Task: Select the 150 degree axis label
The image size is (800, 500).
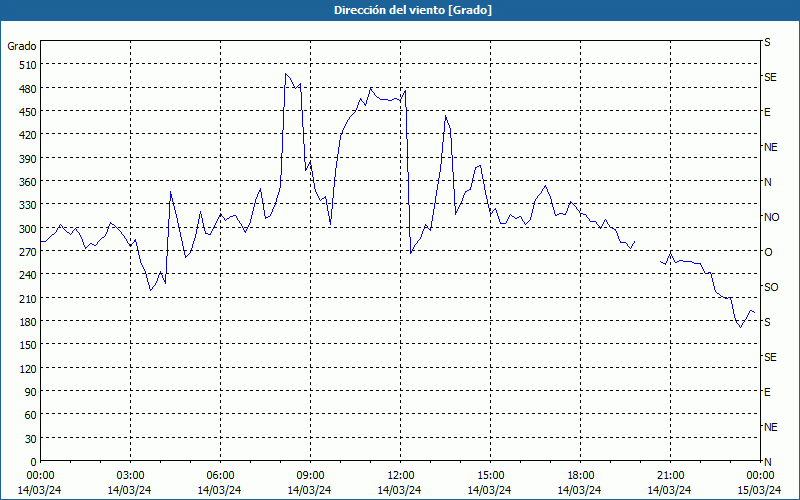Action: (x=29, y=345)
